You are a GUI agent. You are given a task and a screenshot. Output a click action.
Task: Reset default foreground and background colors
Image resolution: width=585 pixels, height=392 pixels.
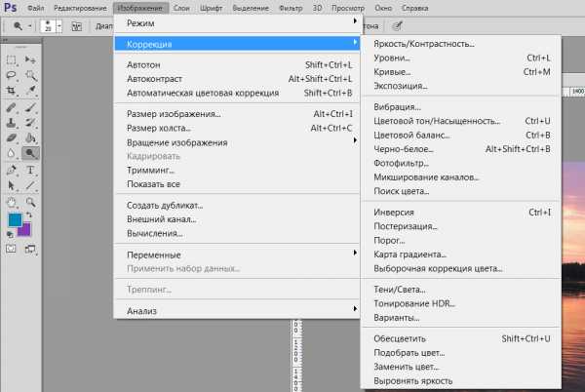(10, 235)
